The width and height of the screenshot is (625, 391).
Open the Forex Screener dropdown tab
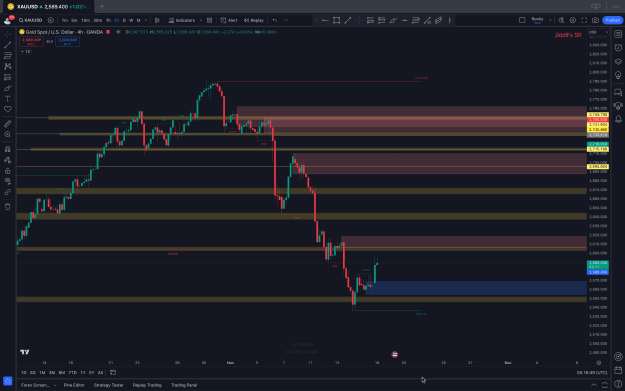pos(38,385)
